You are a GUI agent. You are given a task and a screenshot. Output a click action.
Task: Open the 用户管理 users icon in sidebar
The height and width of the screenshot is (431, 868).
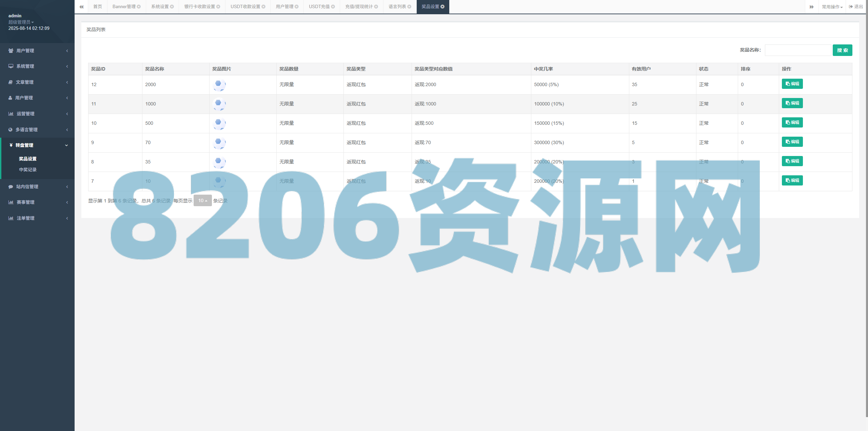pyautogui.click(x=11, y=51)
